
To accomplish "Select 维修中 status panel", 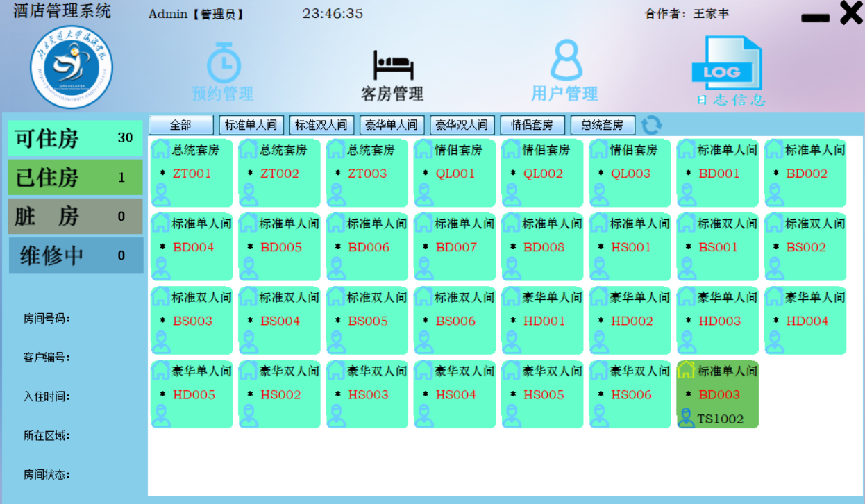I will [x=76, y=255].
